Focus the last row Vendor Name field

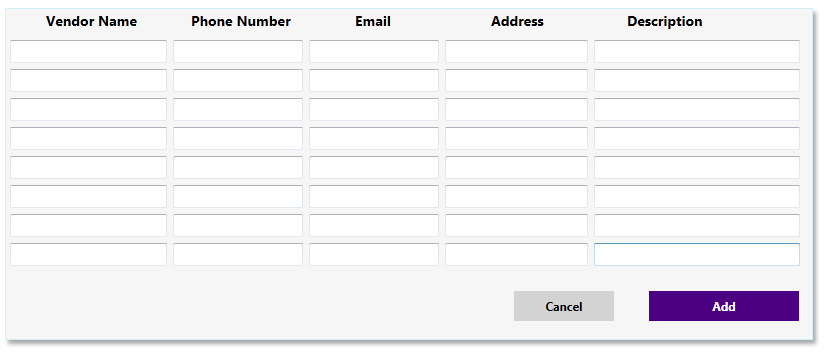88,254
